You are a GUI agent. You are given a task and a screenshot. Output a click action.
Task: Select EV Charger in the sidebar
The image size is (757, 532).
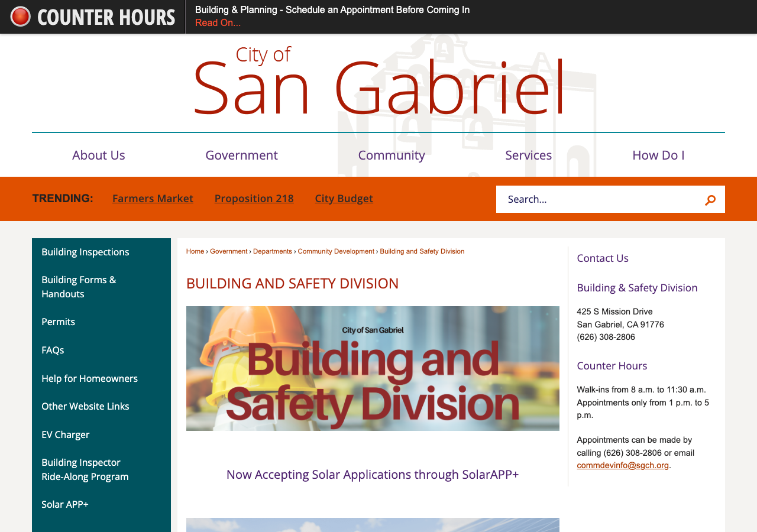66,434
